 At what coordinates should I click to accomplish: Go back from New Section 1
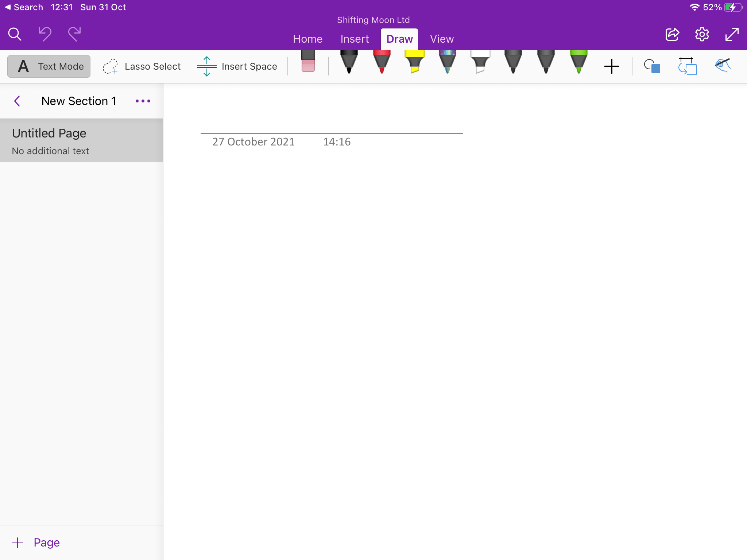click(x=17, y=101)
